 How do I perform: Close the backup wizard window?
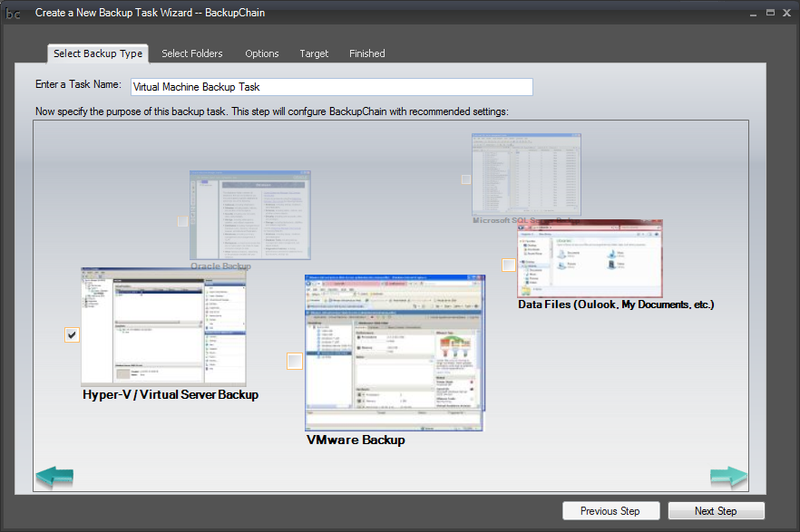(x=786, y=13)
